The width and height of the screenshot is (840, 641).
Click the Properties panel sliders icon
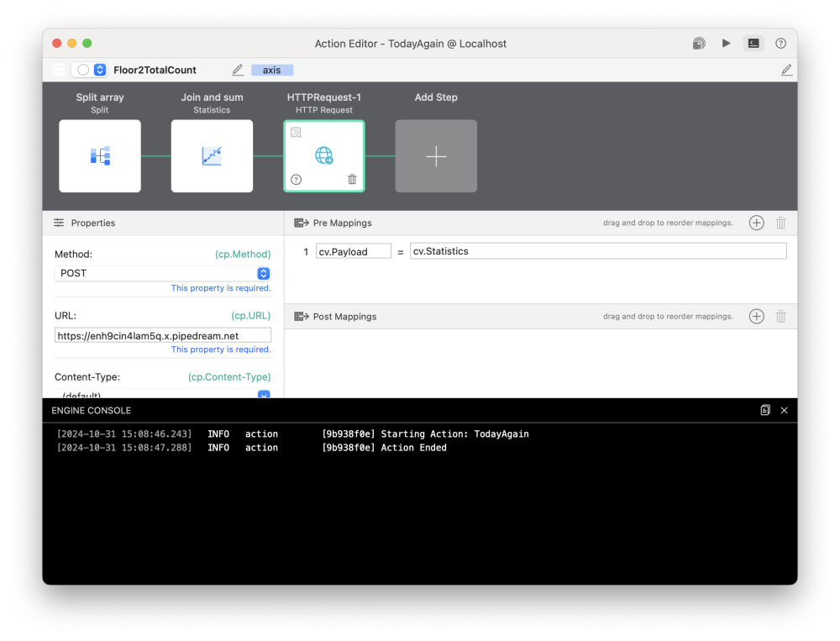pyautogui.click(x=59, y=223)
